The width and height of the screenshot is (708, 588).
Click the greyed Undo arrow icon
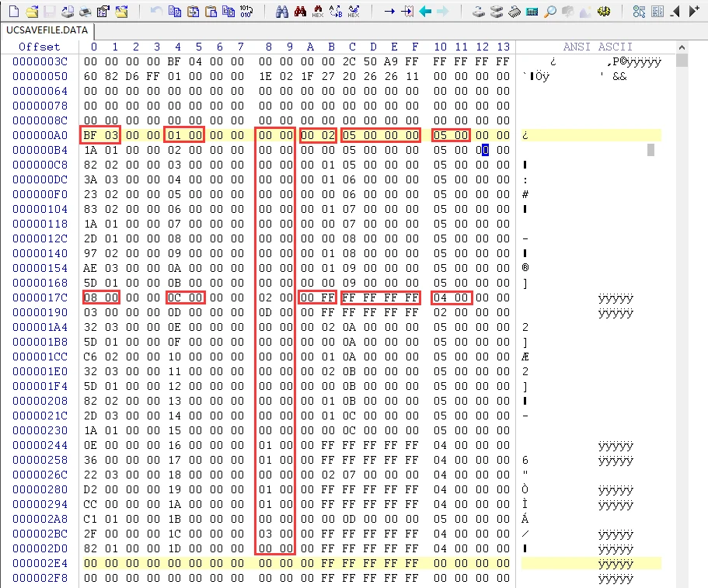tap(156, 11)
